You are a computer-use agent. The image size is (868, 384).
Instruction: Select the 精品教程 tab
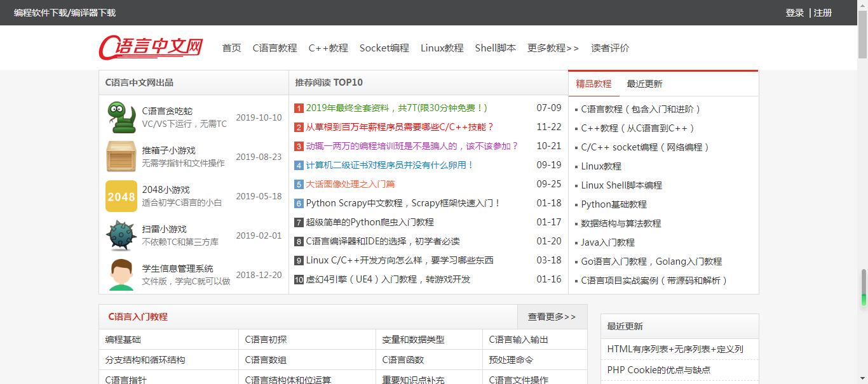point(593,84)
